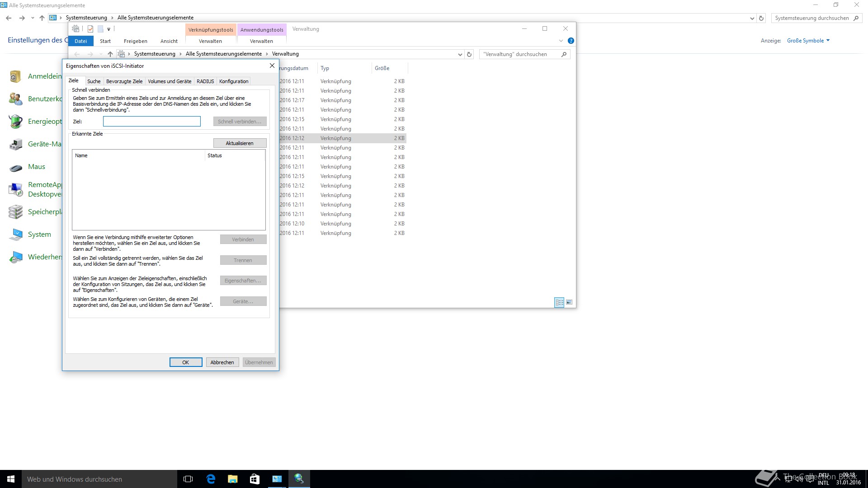Image resolution: width=868 pixels, height=488 pixels.
Task: Open the quick access toolbar customize dropdown
Action: pos(109,29)
